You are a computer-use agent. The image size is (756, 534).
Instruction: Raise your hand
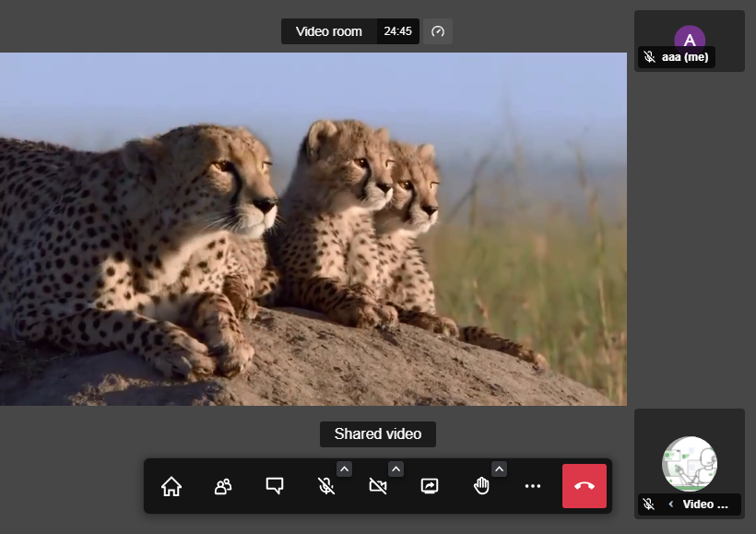coord(481,486)
